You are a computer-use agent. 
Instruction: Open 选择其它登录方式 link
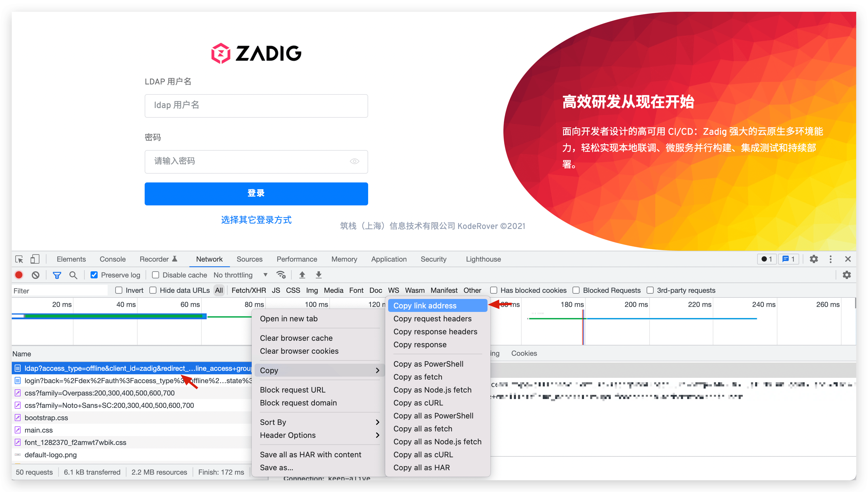pos(256,220)
